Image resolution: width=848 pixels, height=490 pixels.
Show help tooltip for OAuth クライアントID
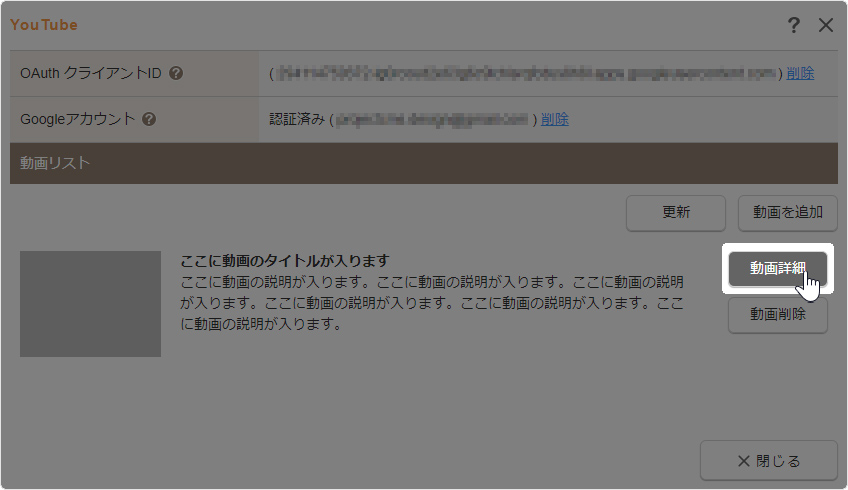click(x=176, y=73)
